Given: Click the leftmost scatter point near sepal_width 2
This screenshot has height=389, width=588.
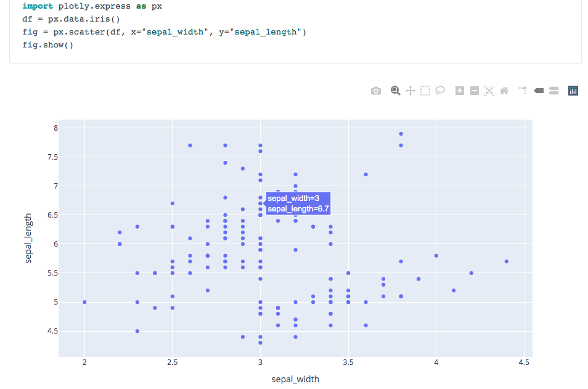Looking at the screenshot, I should coord(84,301).
